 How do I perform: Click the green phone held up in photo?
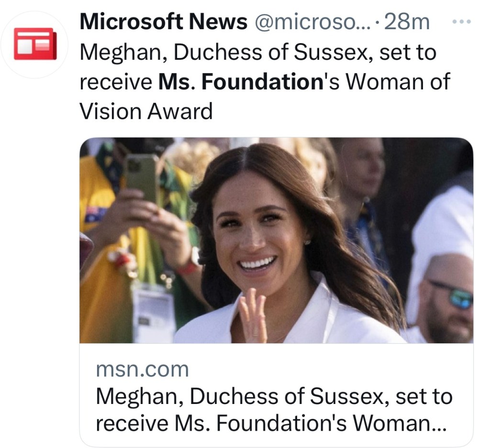pos(141,177)
